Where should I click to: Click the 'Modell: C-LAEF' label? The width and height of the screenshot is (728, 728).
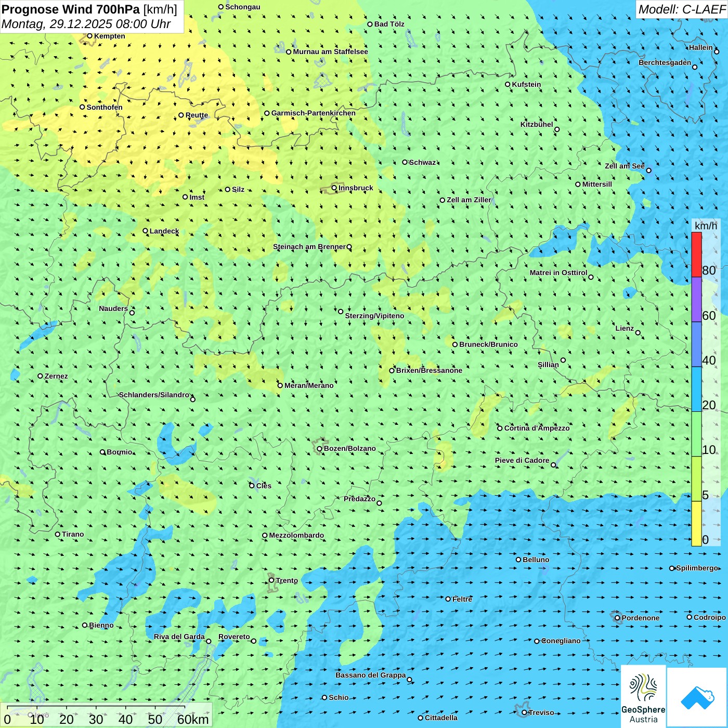[681, 9]
